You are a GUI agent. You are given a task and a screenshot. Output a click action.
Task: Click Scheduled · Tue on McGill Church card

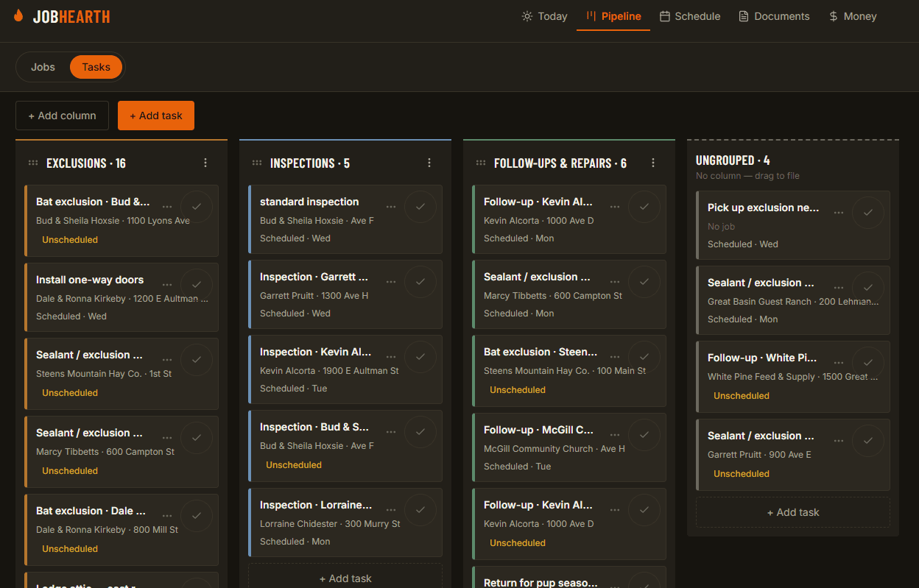(517, 467)
